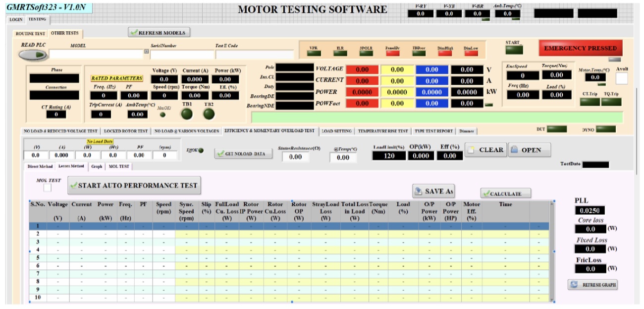
Task: Click the EffOK LED indicator
Action: point(201,151)
